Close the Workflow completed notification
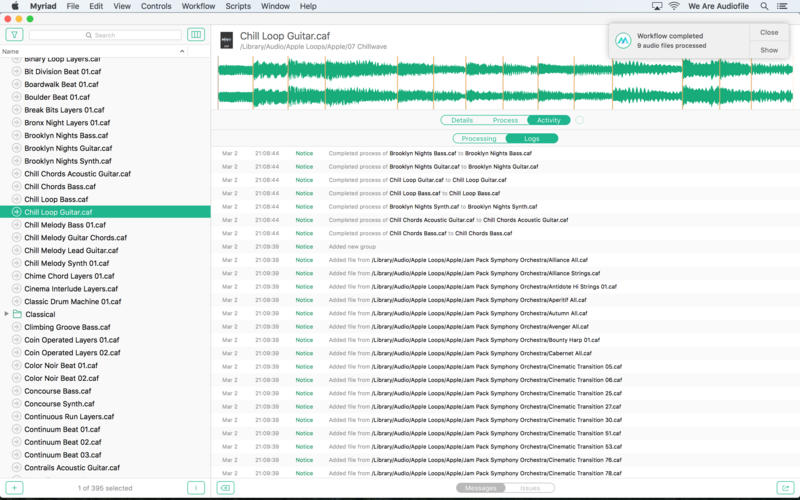Screen dimensions: 800x500 [769, 32]
